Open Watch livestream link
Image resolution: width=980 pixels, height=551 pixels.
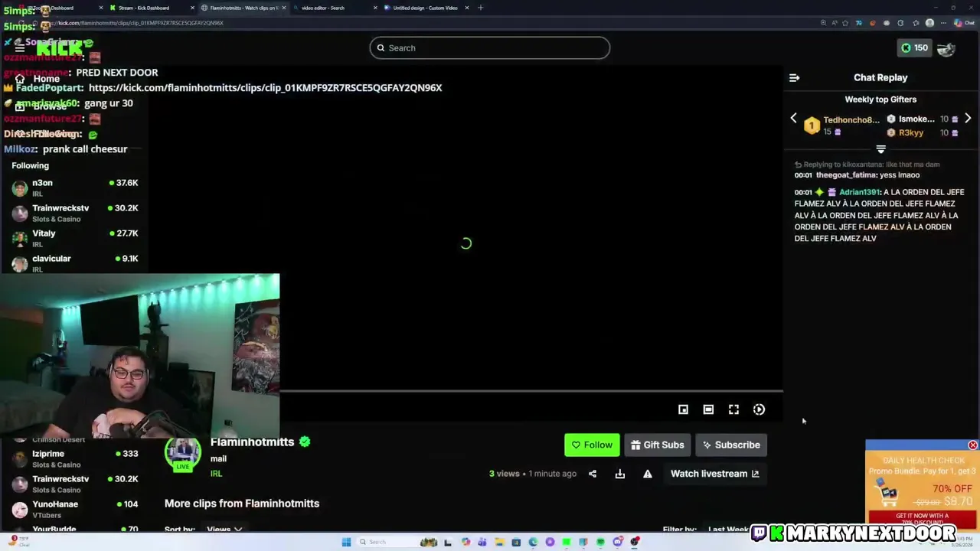[714, 474]
